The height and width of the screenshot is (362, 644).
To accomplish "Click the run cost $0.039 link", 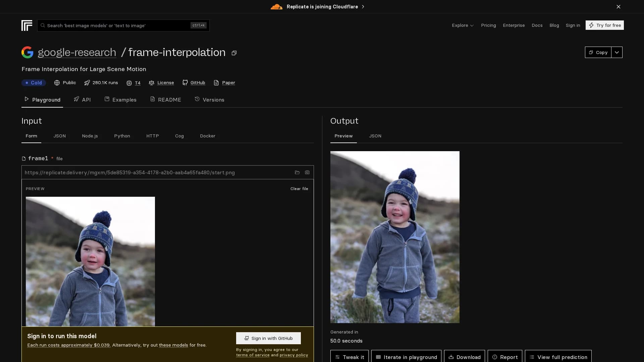I will click(x=69, y=345).
